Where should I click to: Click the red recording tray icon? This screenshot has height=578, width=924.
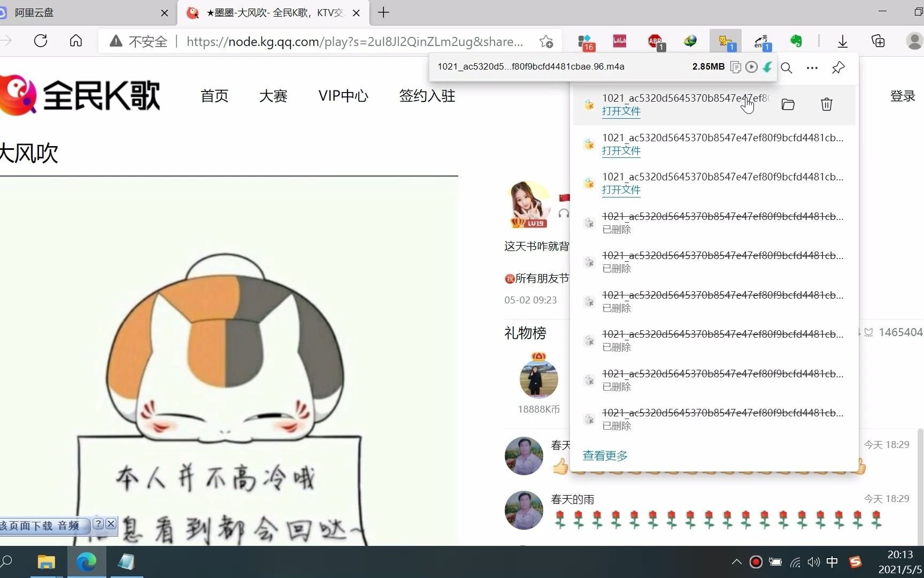pyautogui.click(x=756, y=562)
